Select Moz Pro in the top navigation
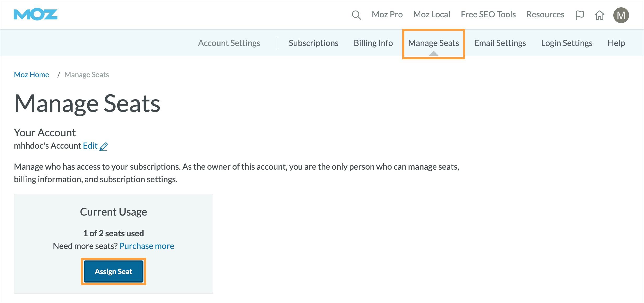The image size is (644, 303). [387, 14]
